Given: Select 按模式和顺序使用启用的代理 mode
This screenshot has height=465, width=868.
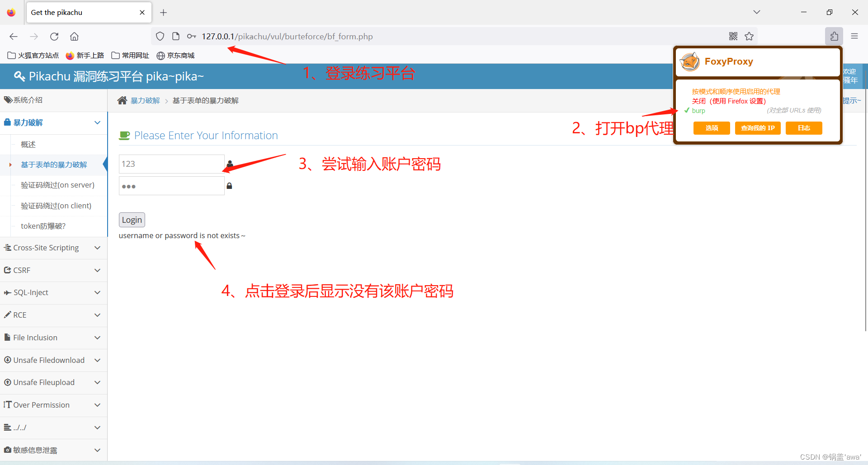Looking at the screenshot, I should click(736, 92).
